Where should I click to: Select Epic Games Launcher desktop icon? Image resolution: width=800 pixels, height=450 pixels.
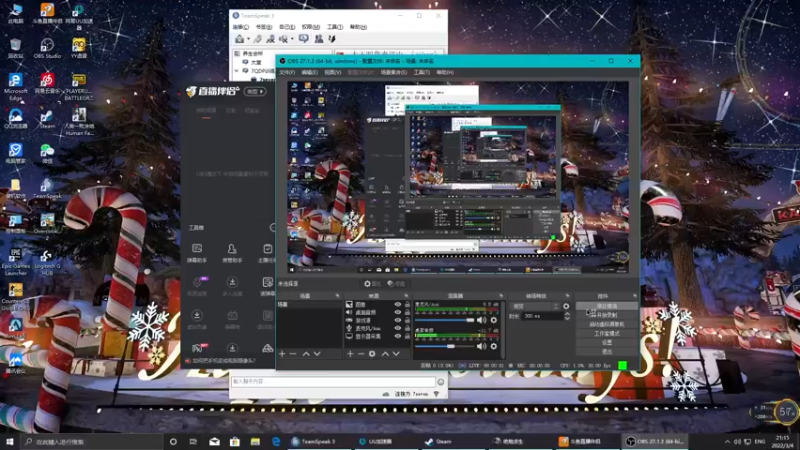point(15,262)
